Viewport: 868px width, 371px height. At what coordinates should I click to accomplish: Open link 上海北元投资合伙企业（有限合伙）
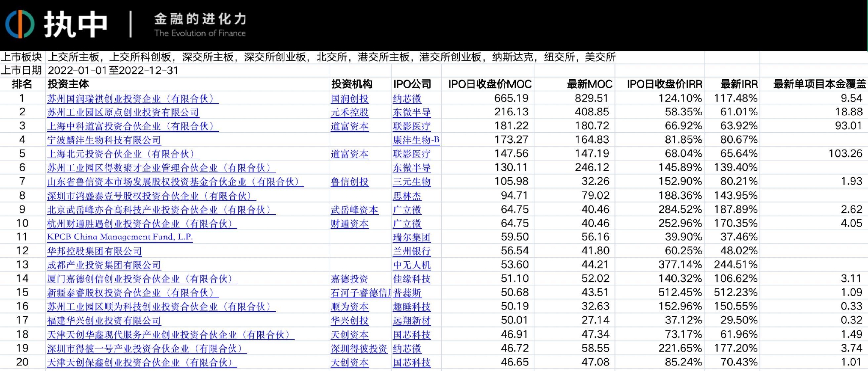pyautogui.click(x=123, y=154)
